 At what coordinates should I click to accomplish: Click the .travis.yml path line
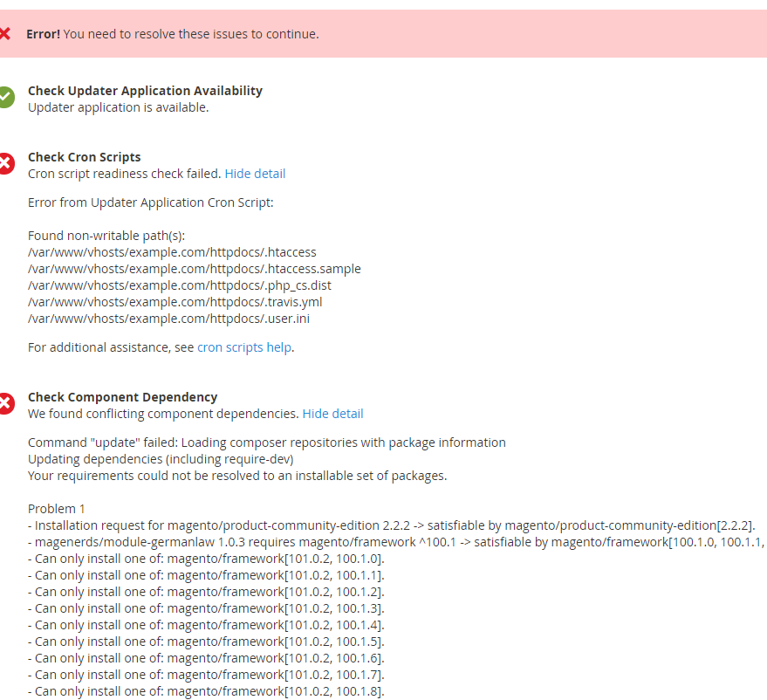tap(175, 302)
